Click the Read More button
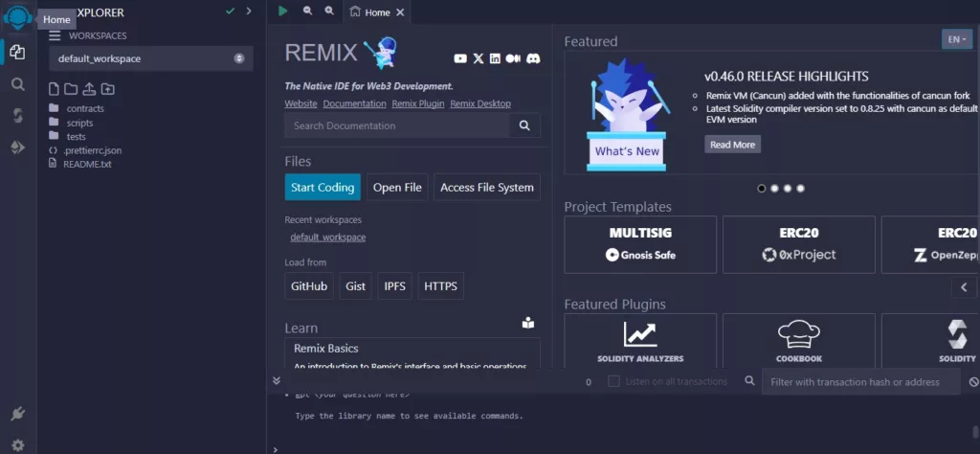The width and height of the screenshot is (980, 454). (732, 145)
